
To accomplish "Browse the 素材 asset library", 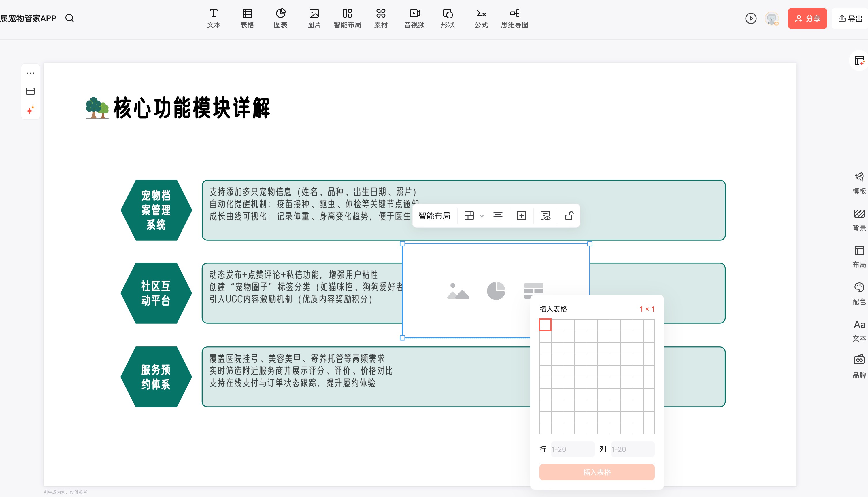I will (x=381, y=18).
